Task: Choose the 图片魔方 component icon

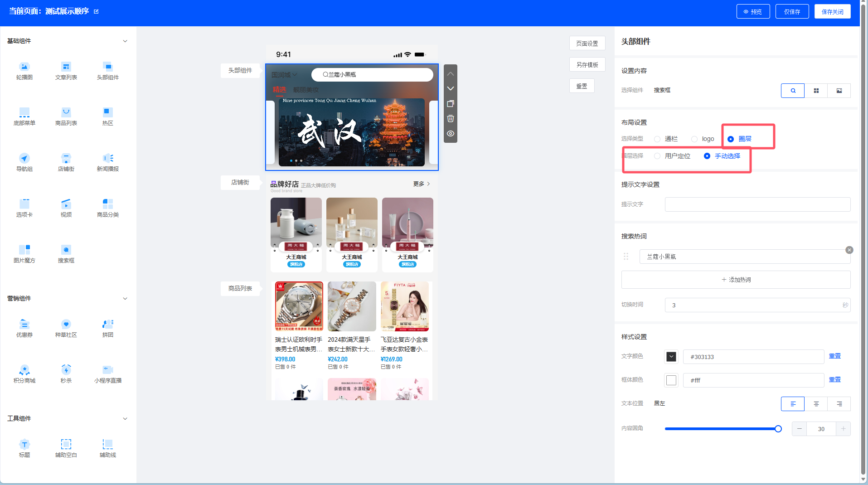Action: tap(24, 253)
